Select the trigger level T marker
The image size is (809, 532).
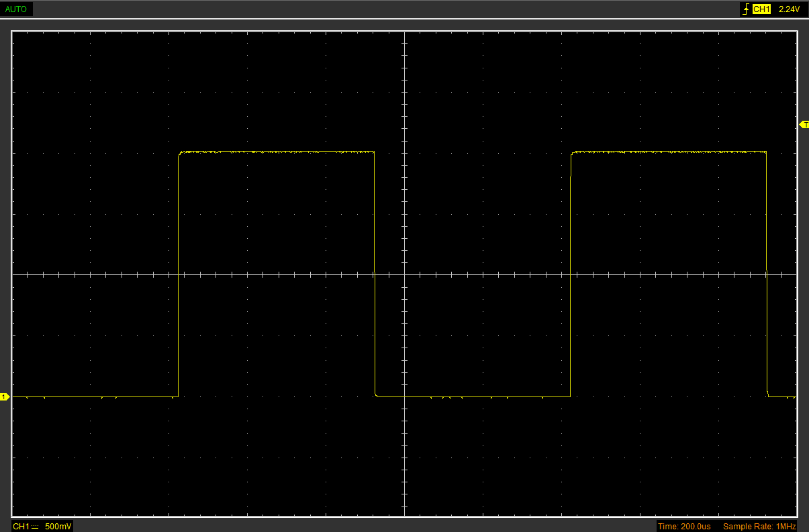[804, 125]
